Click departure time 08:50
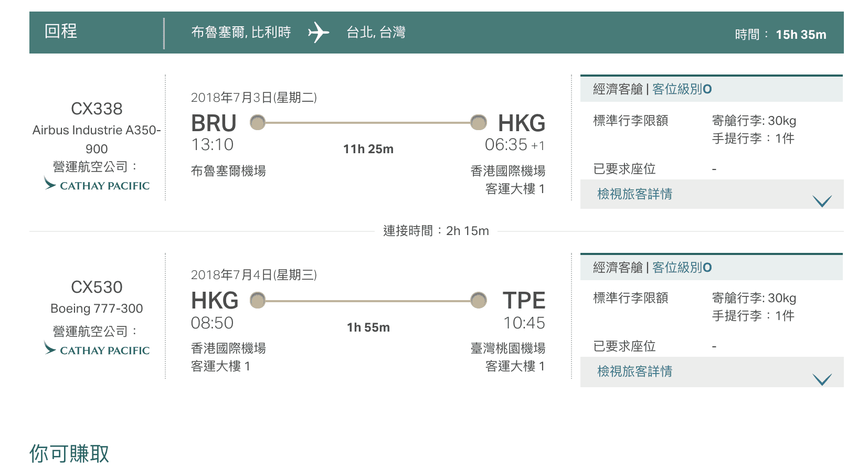Screen dimensions: 868x468 213,323
